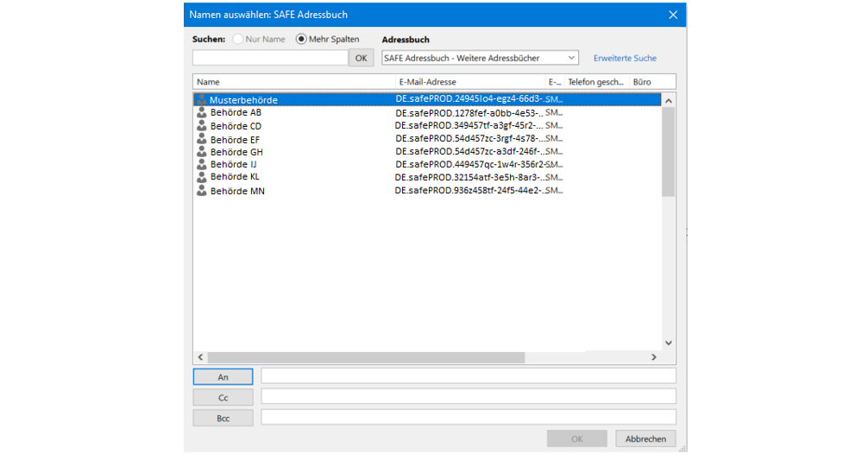Click the Telefon gesch... column header

pyautogui.click(x=594, y=82)
